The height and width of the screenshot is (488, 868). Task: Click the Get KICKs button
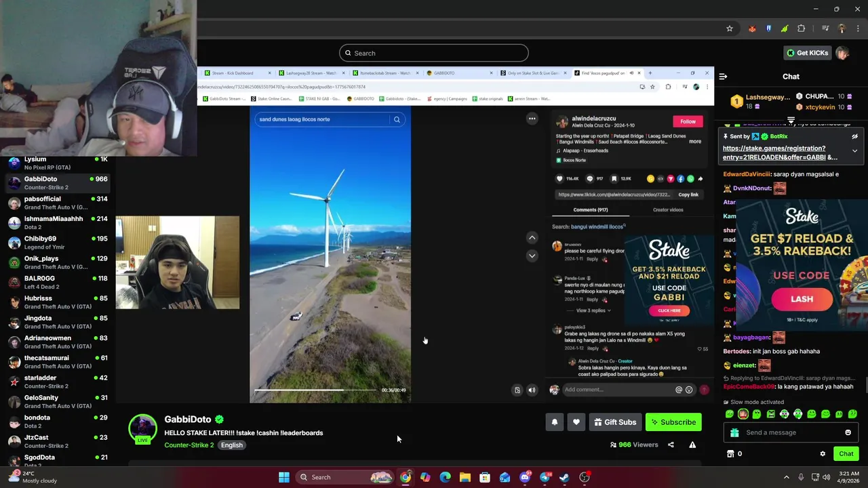tap(807, 53)
